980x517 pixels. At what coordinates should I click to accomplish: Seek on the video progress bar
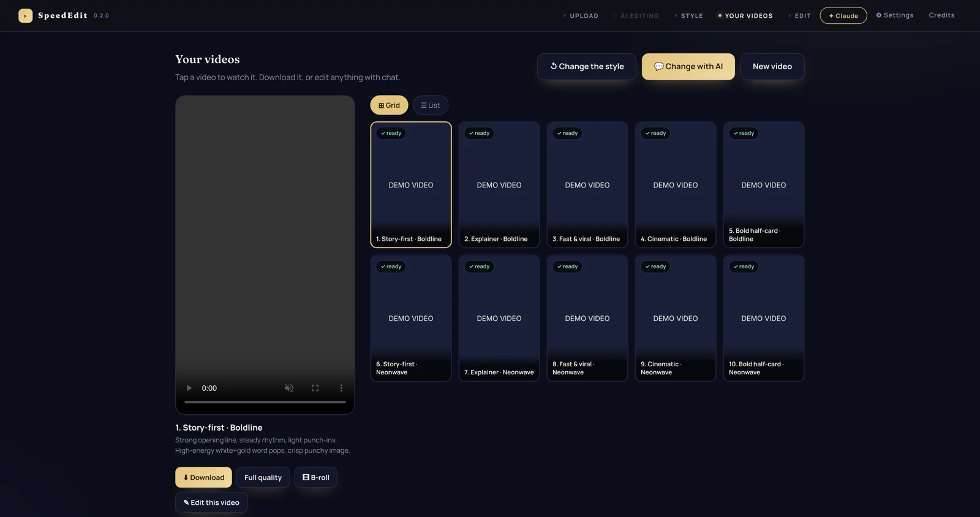[265, 402]
